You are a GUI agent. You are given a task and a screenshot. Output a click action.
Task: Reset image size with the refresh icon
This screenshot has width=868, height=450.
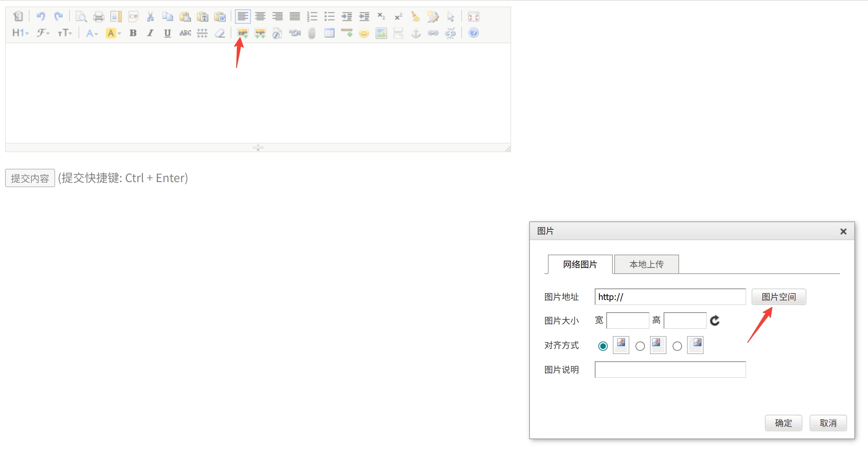click(715, 321)
